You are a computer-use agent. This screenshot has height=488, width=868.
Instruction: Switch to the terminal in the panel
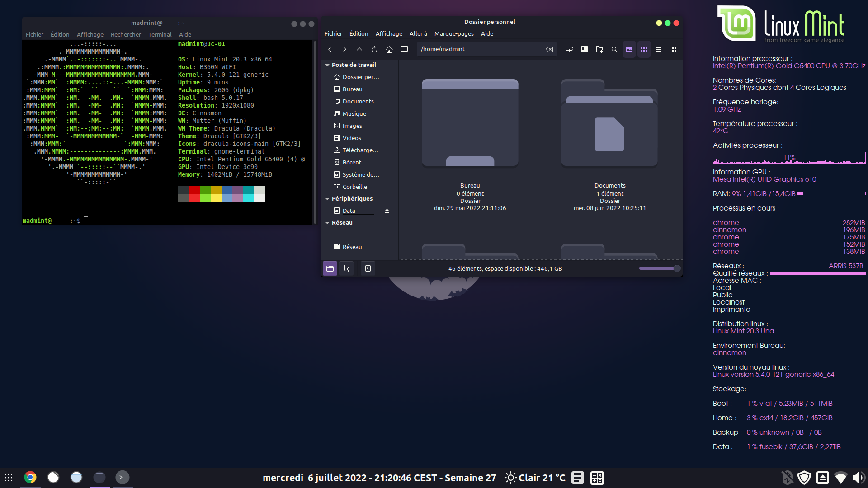[x=122, y=477]
